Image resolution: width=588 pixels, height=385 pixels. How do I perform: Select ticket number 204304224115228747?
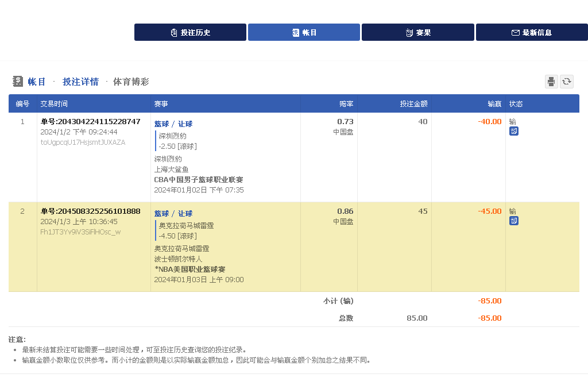(90, 122)
